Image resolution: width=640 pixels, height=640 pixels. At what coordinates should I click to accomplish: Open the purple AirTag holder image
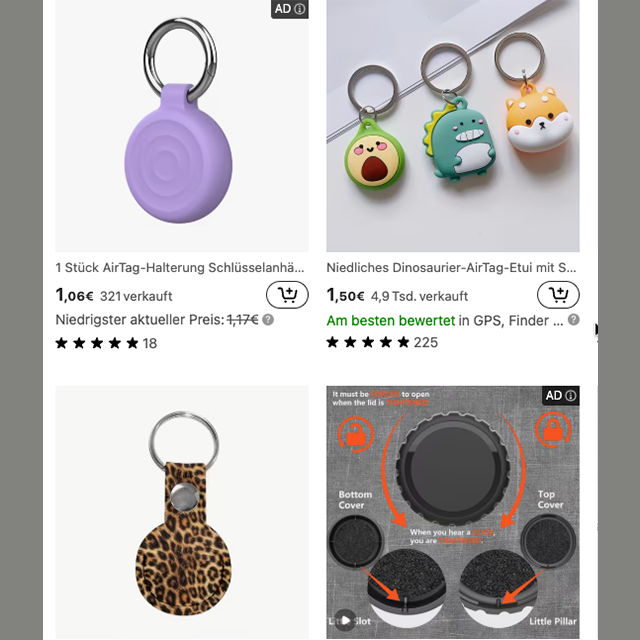(x=182, y=126)
